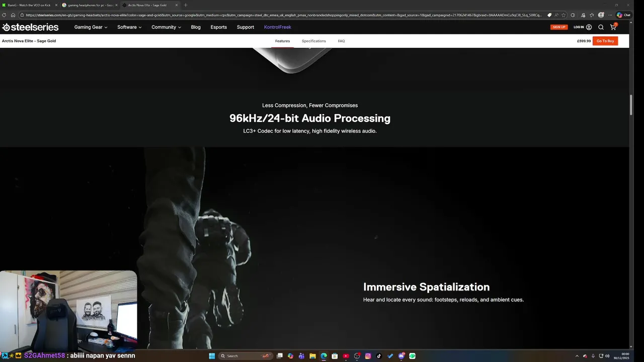The image size is (644, 362).
Task: Click the SteelSeries logo
Action: [x=30, y=27]
